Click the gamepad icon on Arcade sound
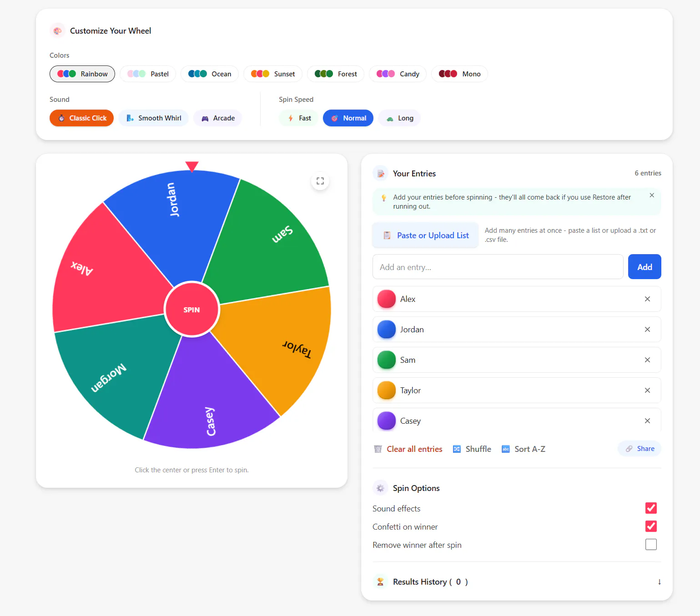 (x=205, y=118)
